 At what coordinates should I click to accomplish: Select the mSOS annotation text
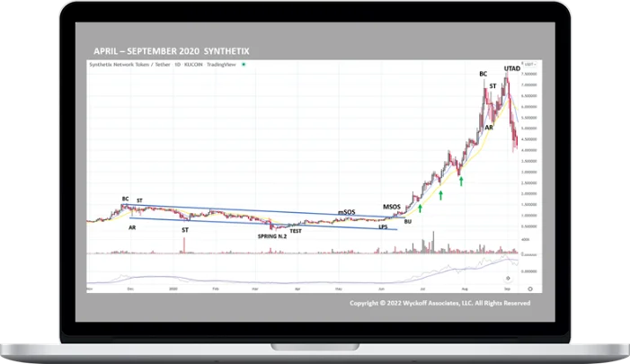click(x=348, y=212)
